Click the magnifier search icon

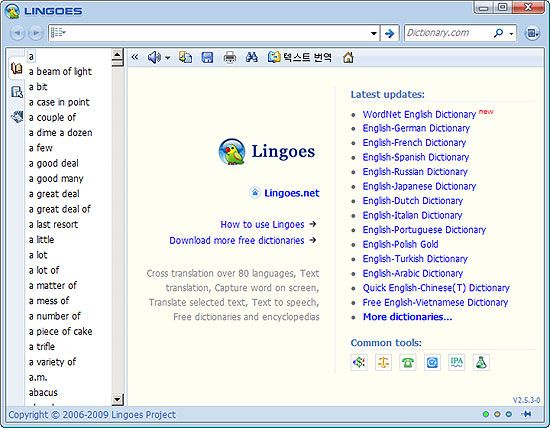click(x=498, y=33)
